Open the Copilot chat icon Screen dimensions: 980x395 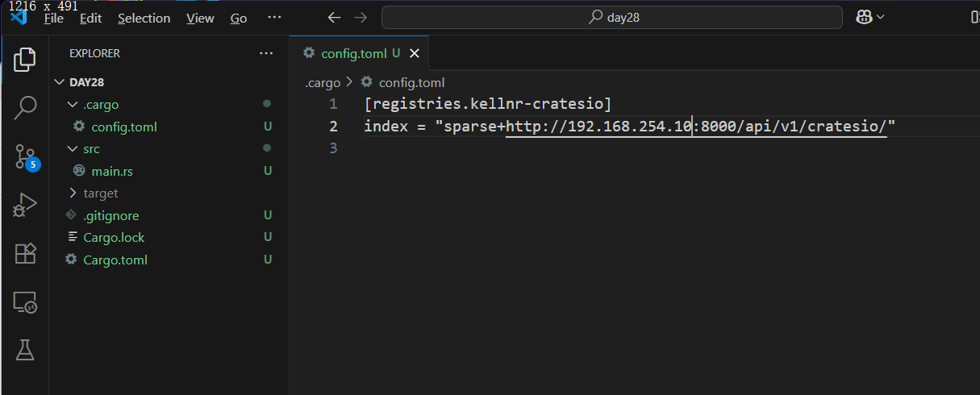coord(865,17)
